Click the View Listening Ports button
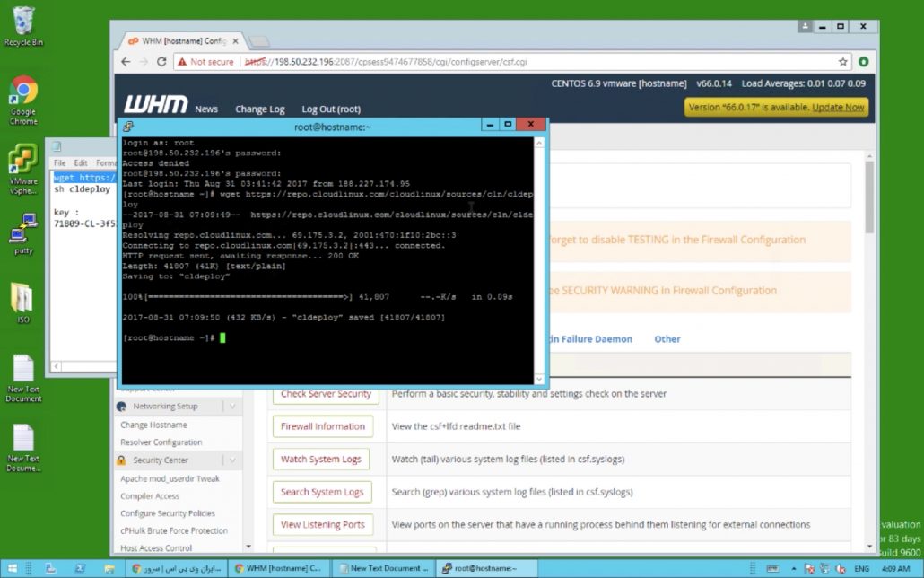This screenshot has width=924, height=578. pyautogui.click(x=322, y=525)
